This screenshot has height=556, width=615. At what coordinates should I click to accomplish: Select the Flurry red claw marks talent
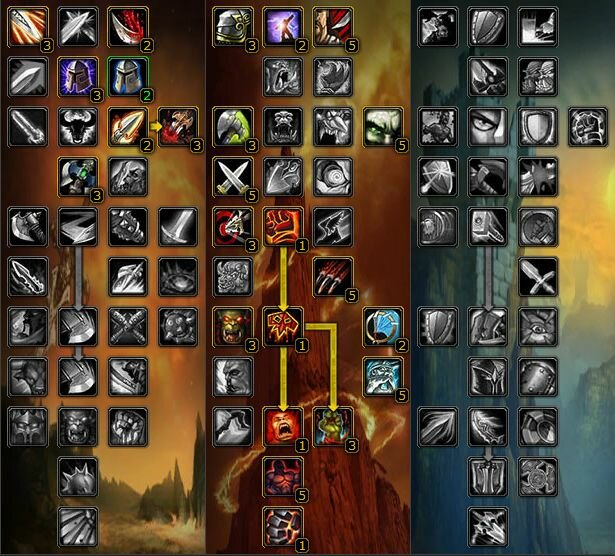click(x=333, y=277)
